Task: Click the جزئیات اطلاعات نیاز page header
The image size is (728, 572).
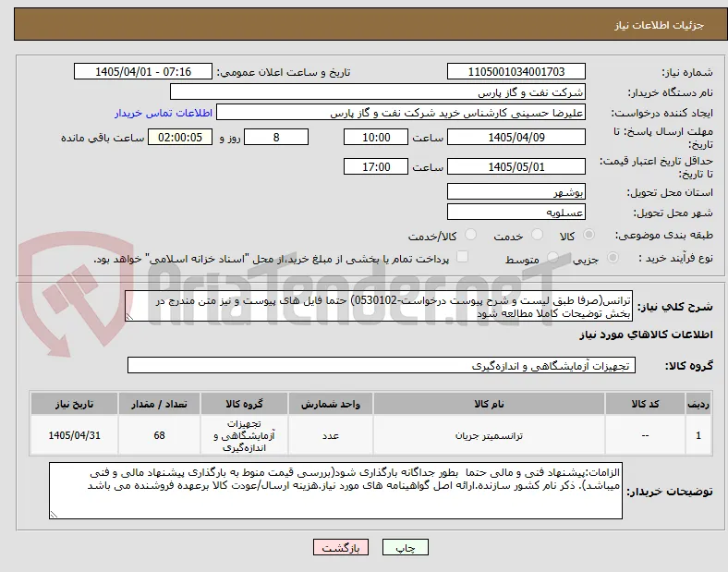Action: 659,25
